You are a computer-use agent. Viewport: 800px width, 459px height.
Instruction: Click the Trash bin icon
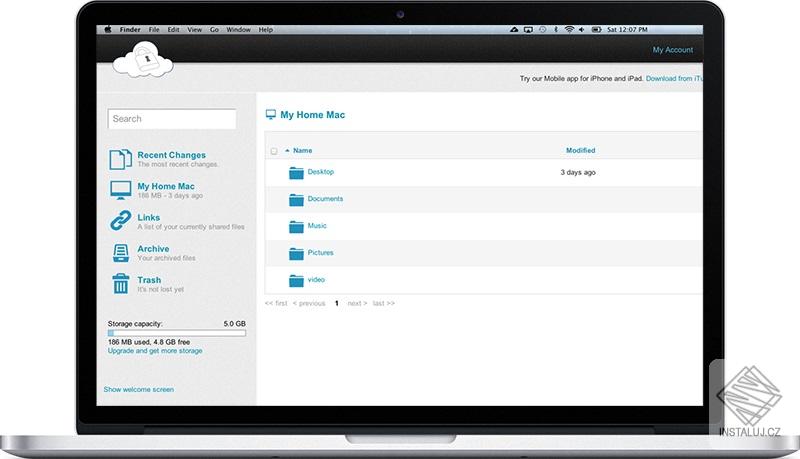(120, 284)
